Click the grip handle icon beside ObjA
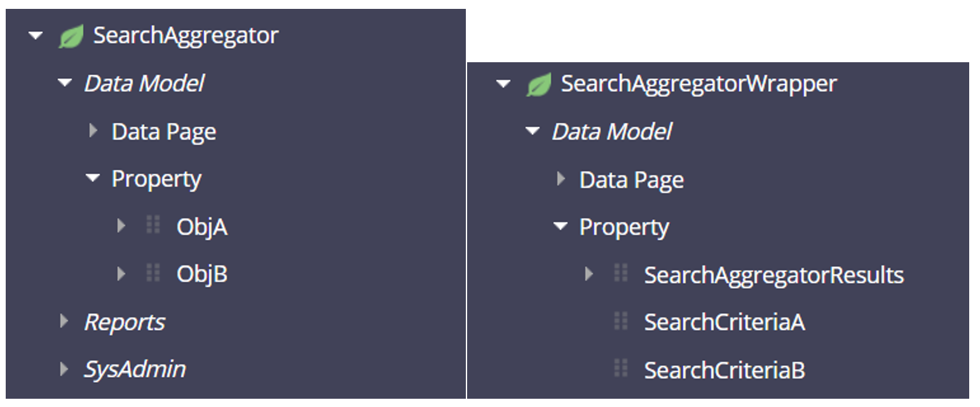Viewport: 980px width, 407px height. click(153, 226)
